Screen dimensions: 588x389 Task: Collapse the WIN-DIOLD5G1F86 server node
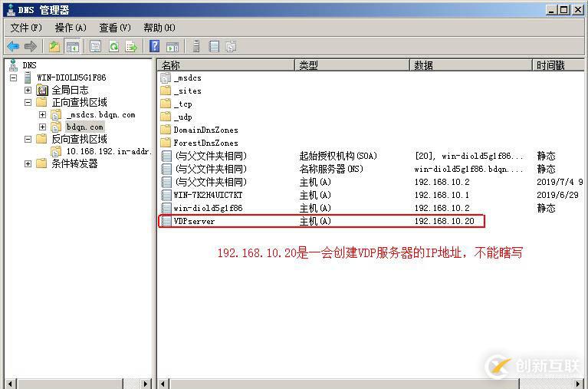(x=14, y=78)
